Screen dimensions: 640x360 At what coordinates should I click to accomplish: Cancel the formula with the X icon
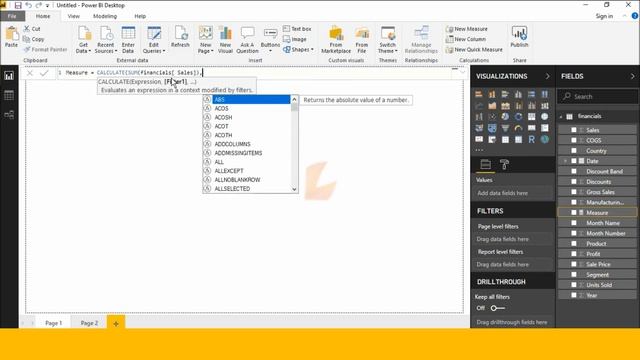pos(29,73)
